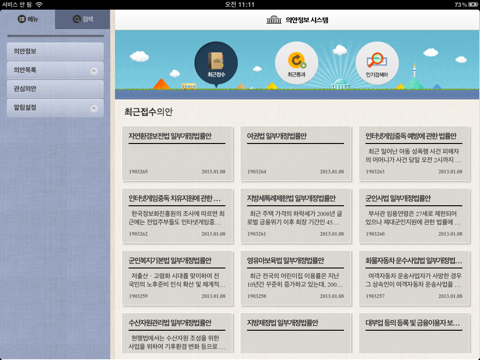Open 군인사법 일부개정법률안 card
480x360 pixels.
click(414, 216)
